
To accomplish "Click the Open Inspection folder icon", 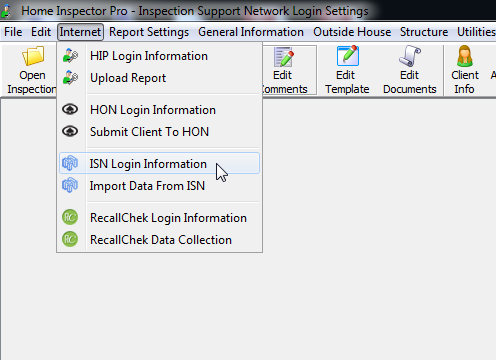I will (x=33, y=56).
